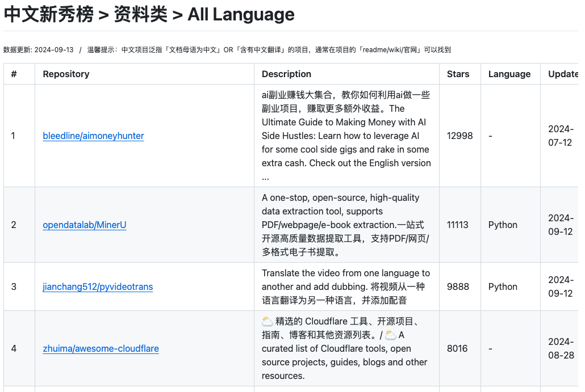Select the Python cell in the MinerU row

pyautogui.click(x=503, y=225)
